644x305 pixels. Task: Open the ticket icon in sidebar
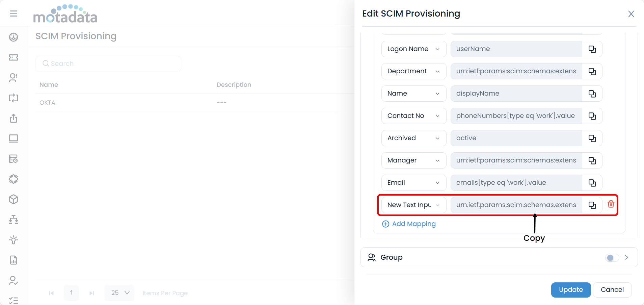[14, 57]
